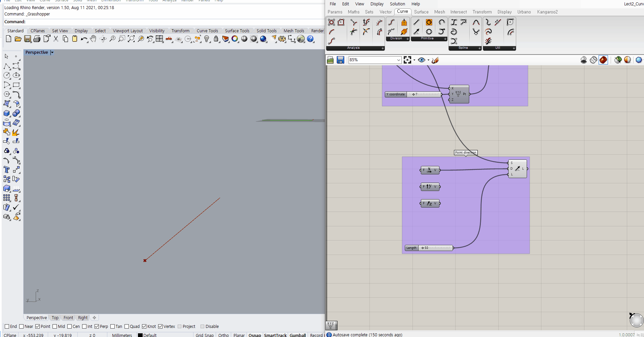Click the blue Render sphere icon
Screen dimensions: 644x337
[263, 39]
